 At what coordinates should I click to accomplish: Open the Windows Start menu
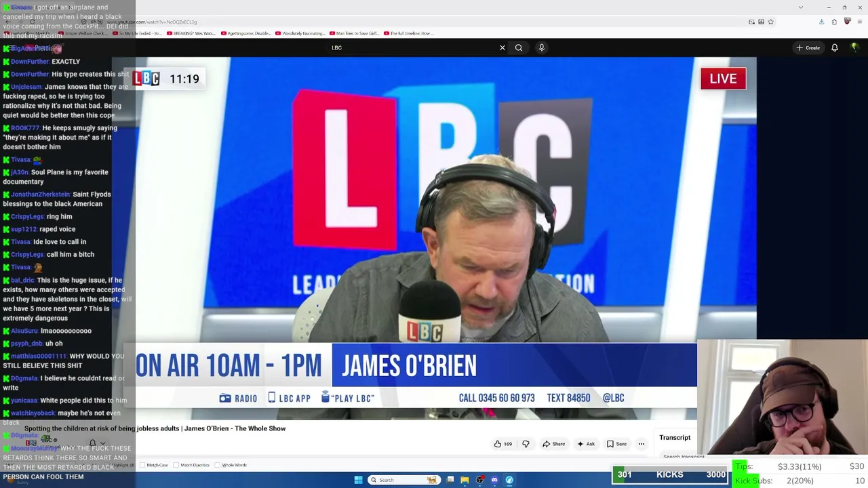pyautogui.click(x=358, y=480)
